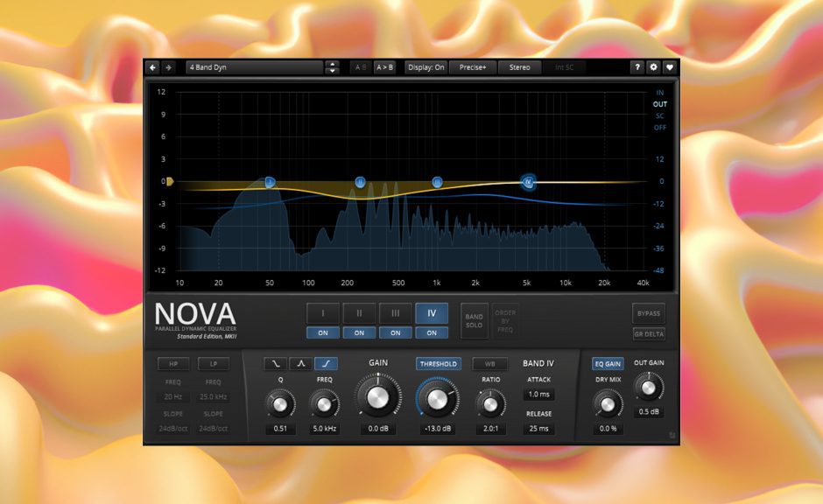
Task: Open the Precise+ quality mode selector
Action: pos(473,67)
